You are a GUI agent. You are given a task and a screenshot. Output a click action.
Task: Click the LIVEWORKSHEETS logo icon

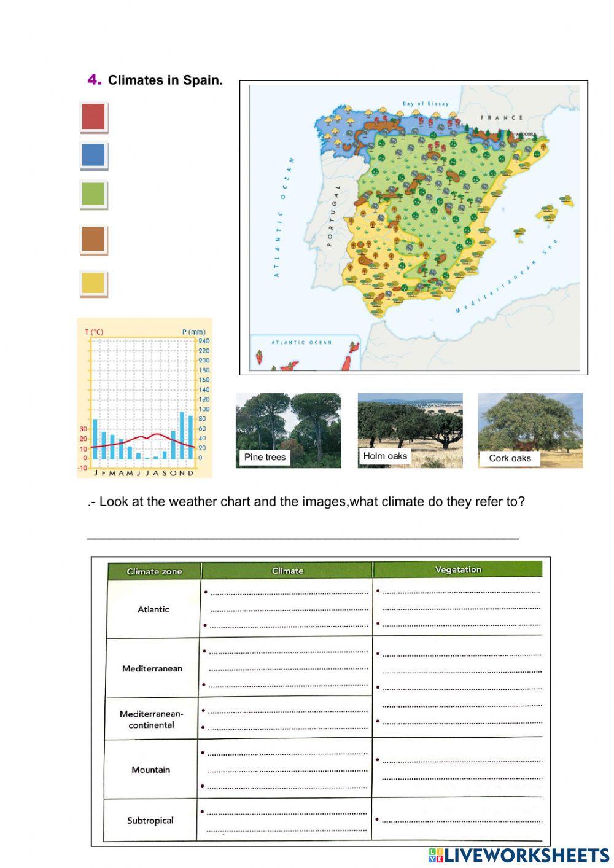[x=437, y=854]
